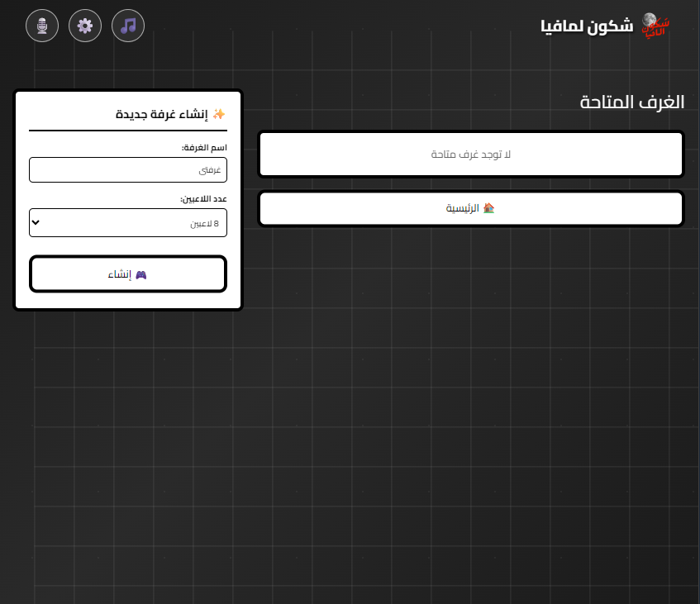
Task: Open settings via the gear icon
Action: (85, 26)
